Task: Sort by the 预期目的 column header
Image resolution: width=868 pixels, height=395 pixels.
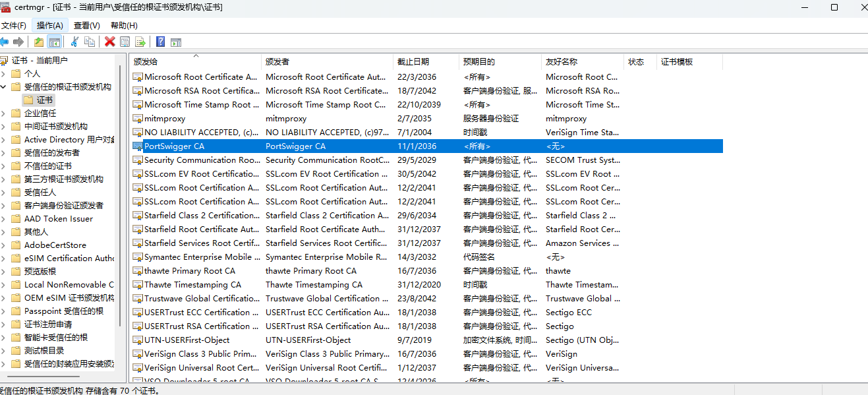Action: coord(500,61)
